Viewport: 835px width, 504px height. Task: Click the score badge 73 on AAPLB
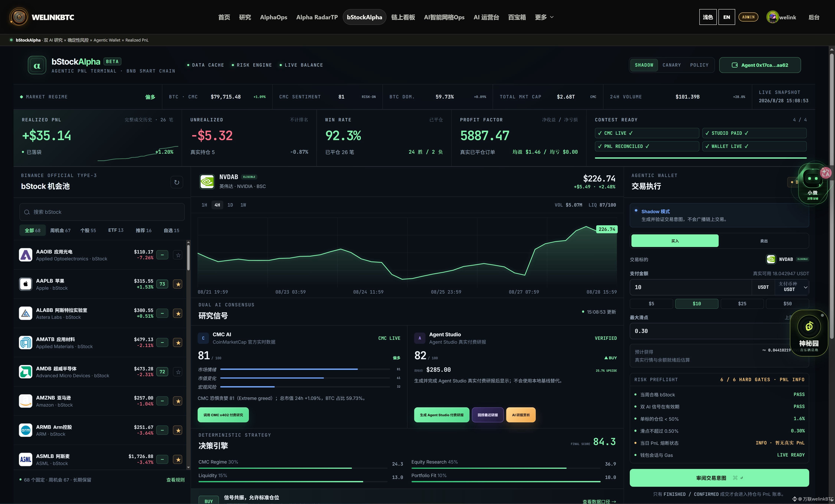(162, 284)
